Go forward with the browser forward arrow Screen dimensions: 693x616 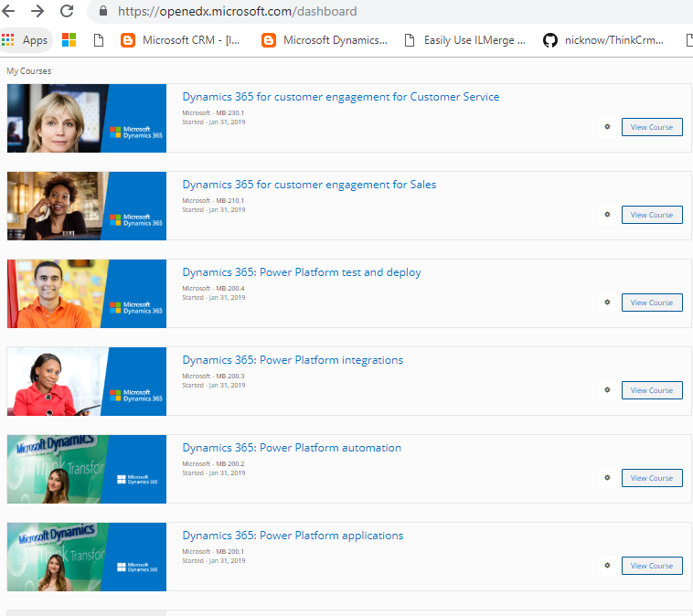coord(37,11)
